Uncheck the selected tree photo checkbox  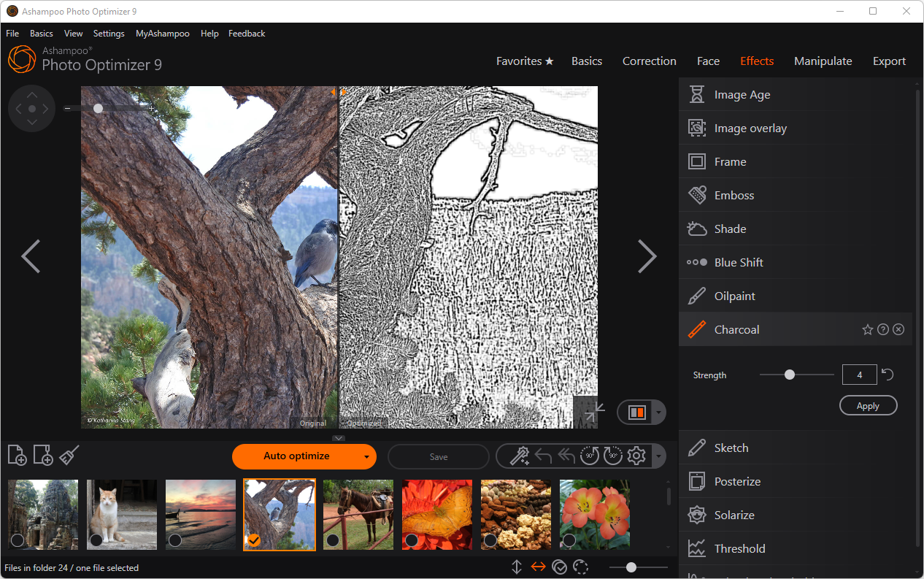254,540
